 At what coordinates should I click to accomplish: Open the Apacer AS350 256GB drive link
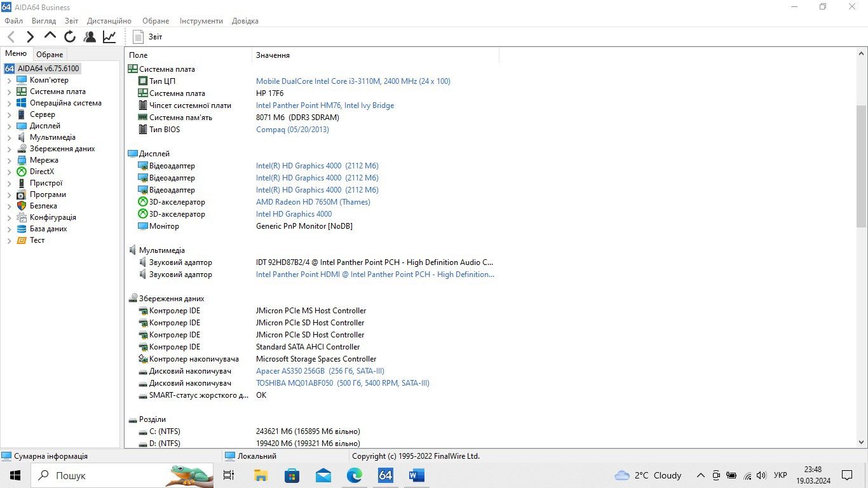click(320, 371)
